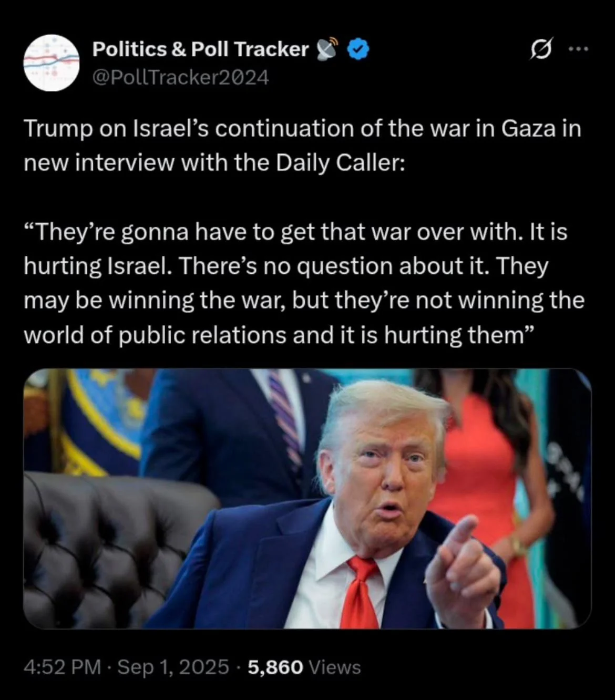Click the 4:52 PM timestamp
The image size is (615, 700).
coord(63,667)
